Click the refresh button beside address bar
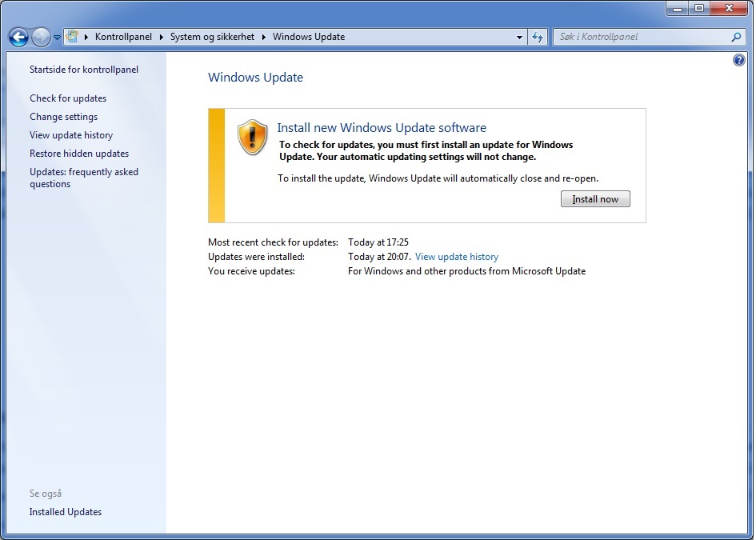The width and height of the screenshot is (756, 540). tap(538, 37)
